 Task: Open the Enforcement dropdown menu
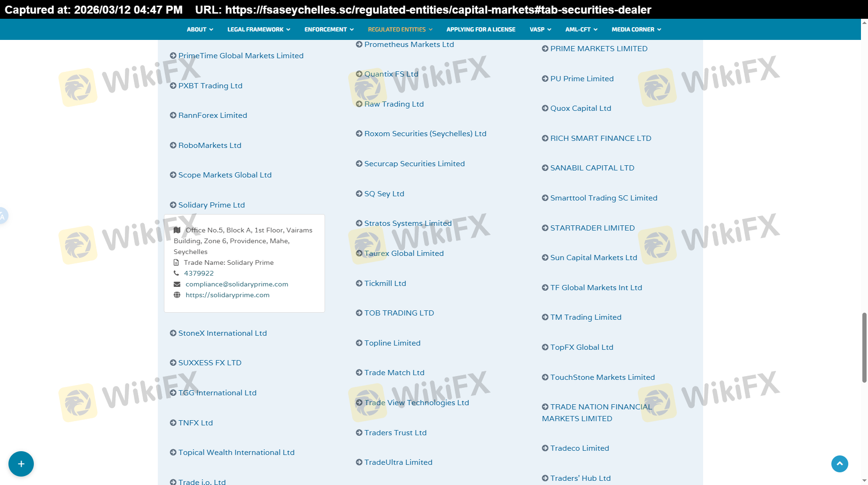pos(329,30)
